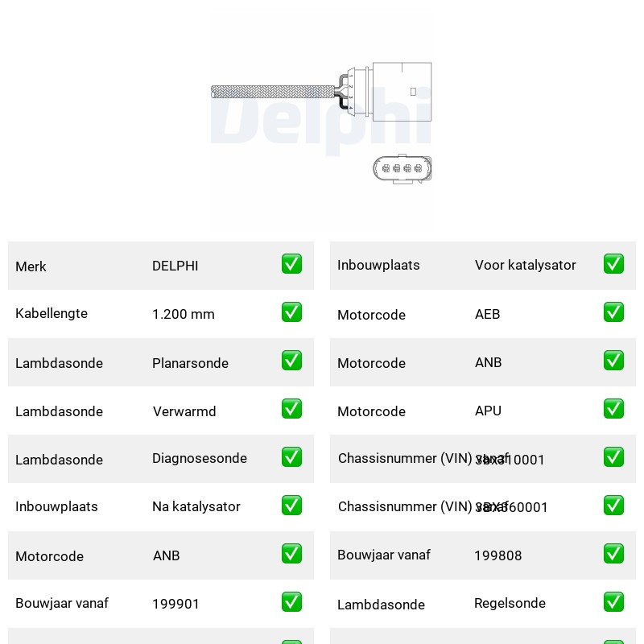Select the Bouwjaar vanaf 199901 row
This screenshot has width=644, height=644.
pos(161,603)
